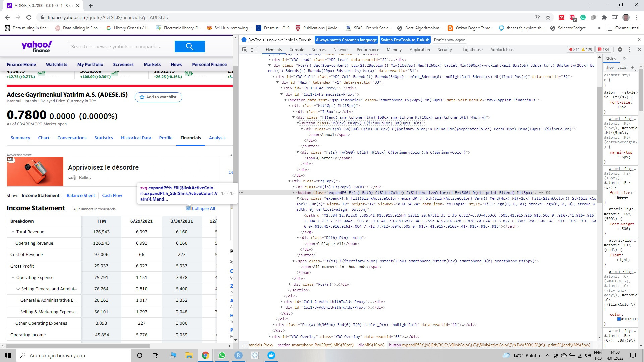The height and width of the screenshot is (362, 644).
Task: Click the issues badge showing 184
Action: (x=604, y=49)
